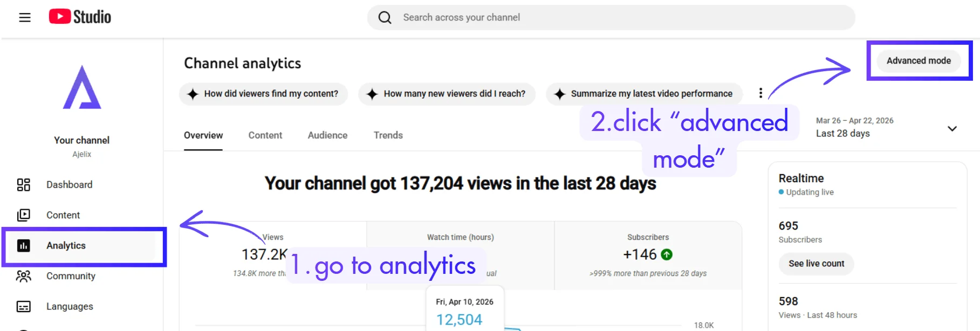Click the Analytics bar chart icon
This screenshot has width=980, height=331.
[23, 246]
